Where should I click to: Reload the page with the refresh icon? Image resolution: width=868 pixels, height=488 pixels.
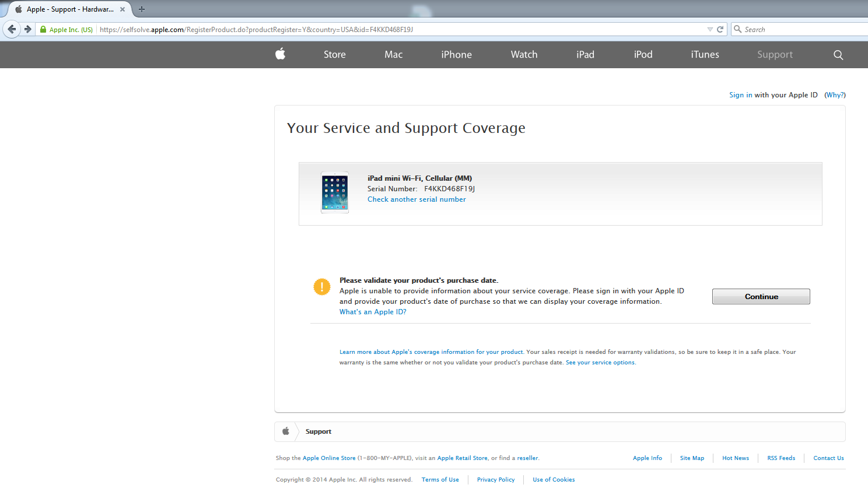click(720, 29)
